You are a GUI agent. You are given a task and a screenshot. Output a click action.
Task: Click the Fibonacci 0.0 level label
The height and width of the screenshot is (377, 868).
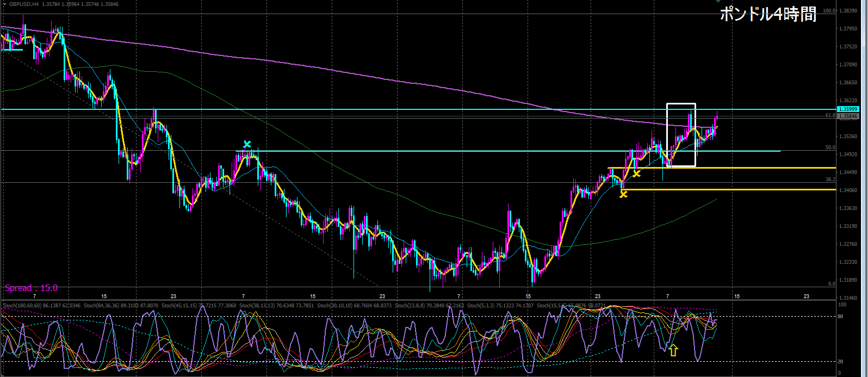point(832,283)
